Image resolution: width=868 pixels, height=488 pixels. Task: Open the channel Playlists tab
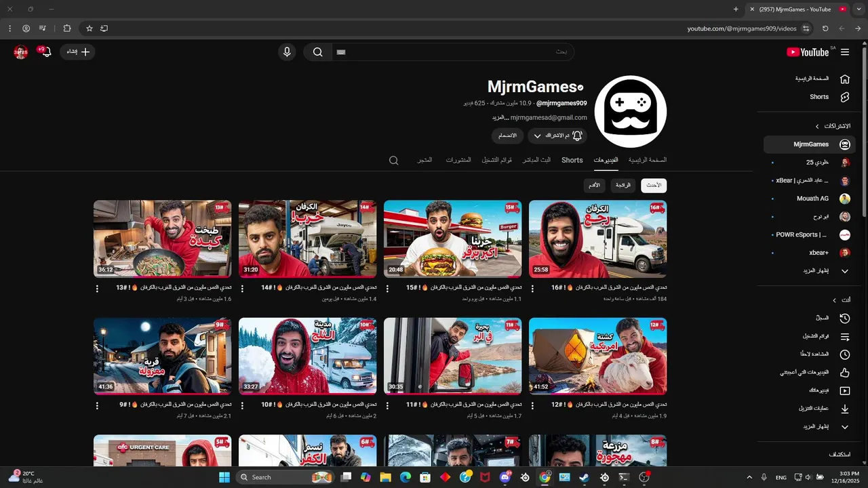497,160
